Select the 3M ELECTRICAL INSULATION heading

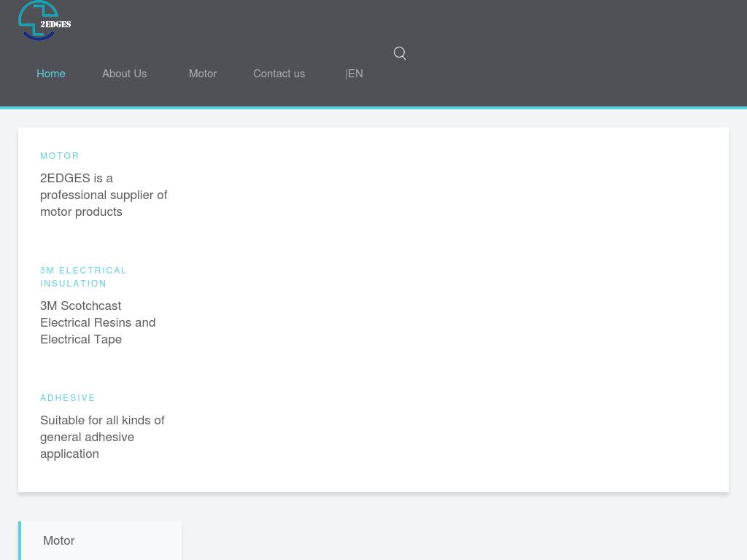pyautogui.click(x=83, y=277)
